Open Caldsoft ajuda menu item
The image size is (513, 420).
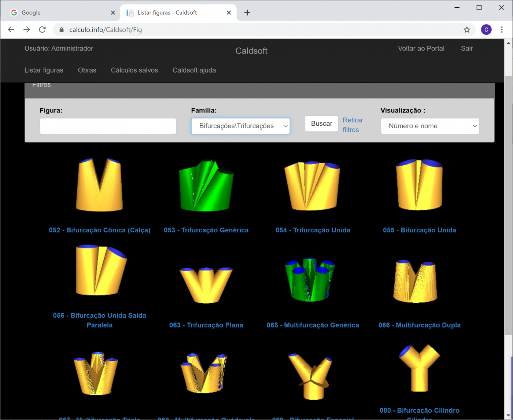click(194, 70)
